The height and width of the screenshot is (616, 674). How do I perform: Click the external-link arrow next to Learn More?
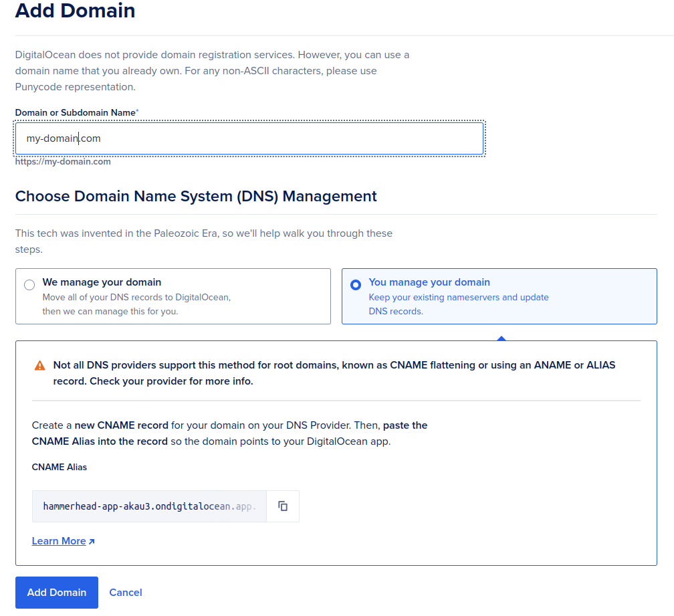click(91, 540)
